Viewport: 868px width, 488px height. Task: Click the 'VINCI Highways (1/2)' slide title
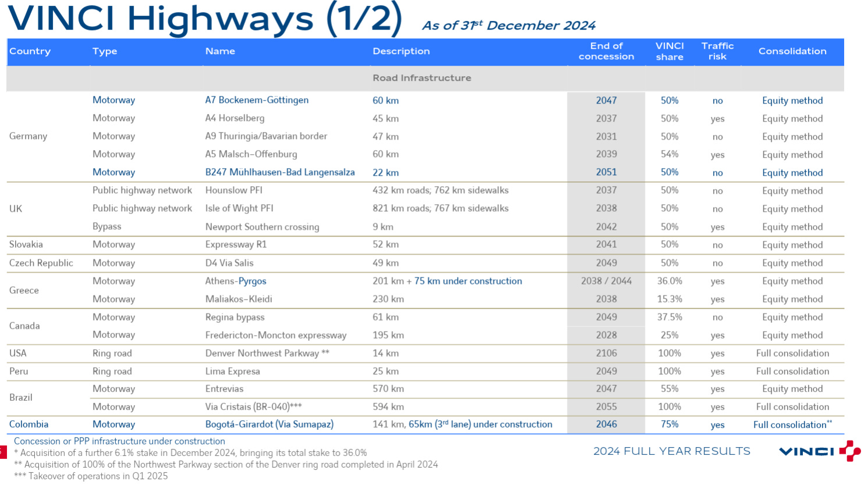205,17
